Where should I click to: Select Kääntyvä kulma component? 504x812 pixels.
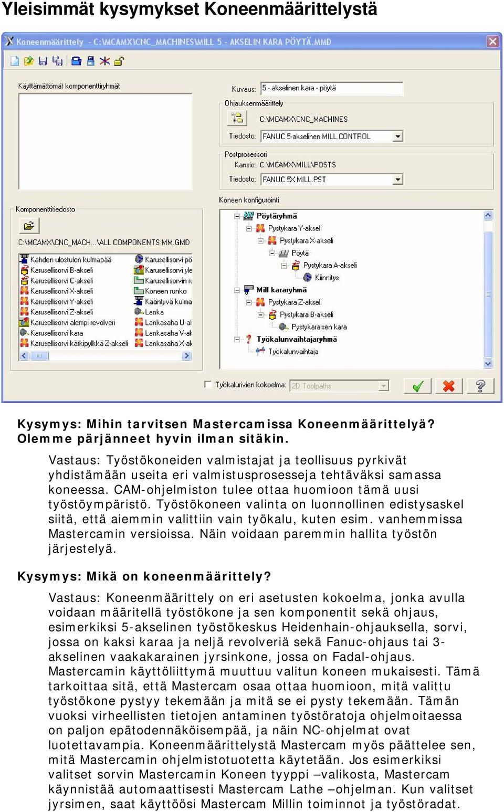pos(163,301)
